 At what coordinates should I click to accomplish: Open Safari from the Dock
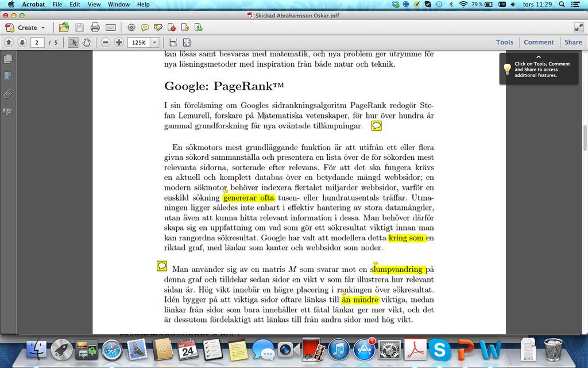pyautogui.click(x=112, y=350)
